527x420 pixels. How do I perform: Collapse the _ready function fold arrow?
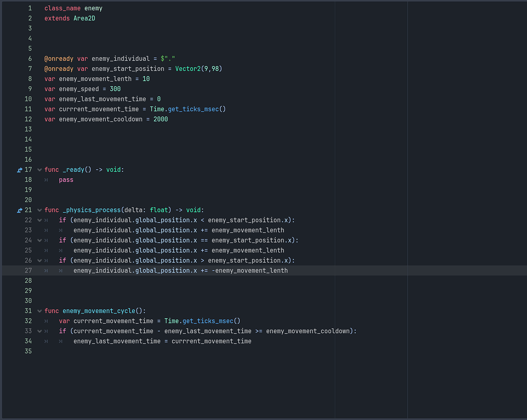click(x=39, y=170)
